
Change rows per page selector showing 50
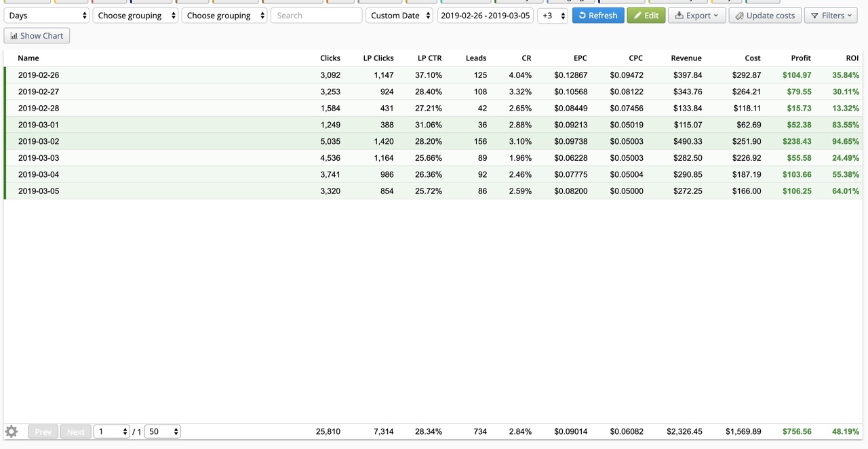click(163, 431)
